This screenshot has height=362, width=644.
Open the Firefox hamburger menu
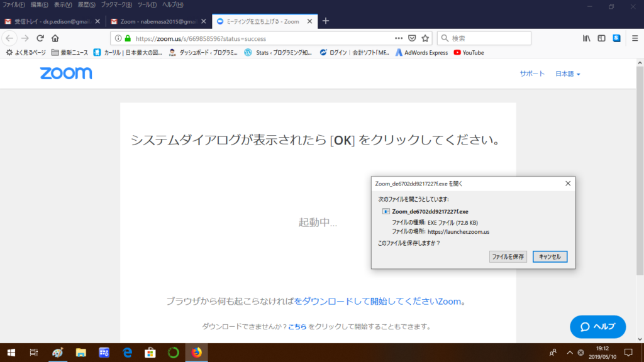(x=635, y=38)
